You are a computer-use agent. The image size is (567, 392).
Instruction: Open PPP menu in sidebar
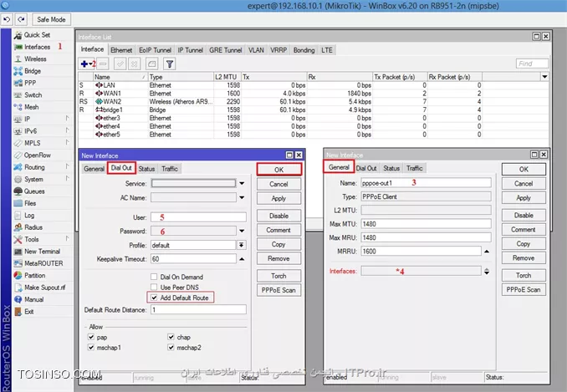25,83
